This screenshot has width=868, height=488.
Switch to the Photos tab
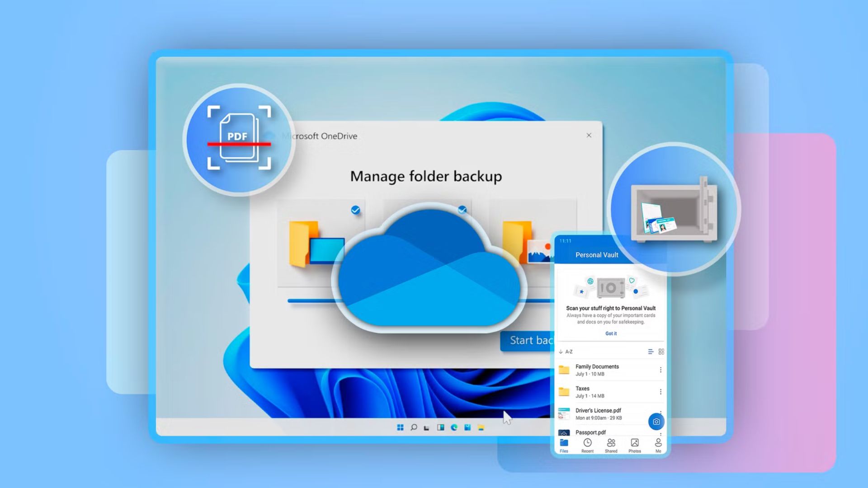634,445
